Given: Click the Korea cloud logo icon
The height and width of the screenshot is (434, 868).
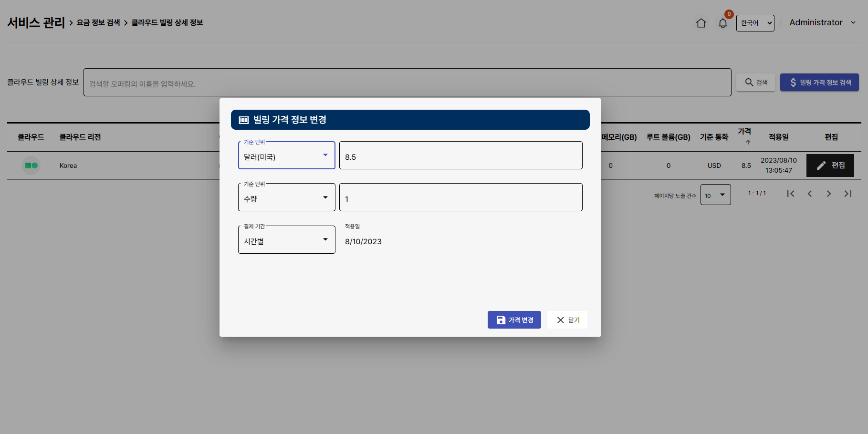Looking at the screenshot, I should click(31, 165).
